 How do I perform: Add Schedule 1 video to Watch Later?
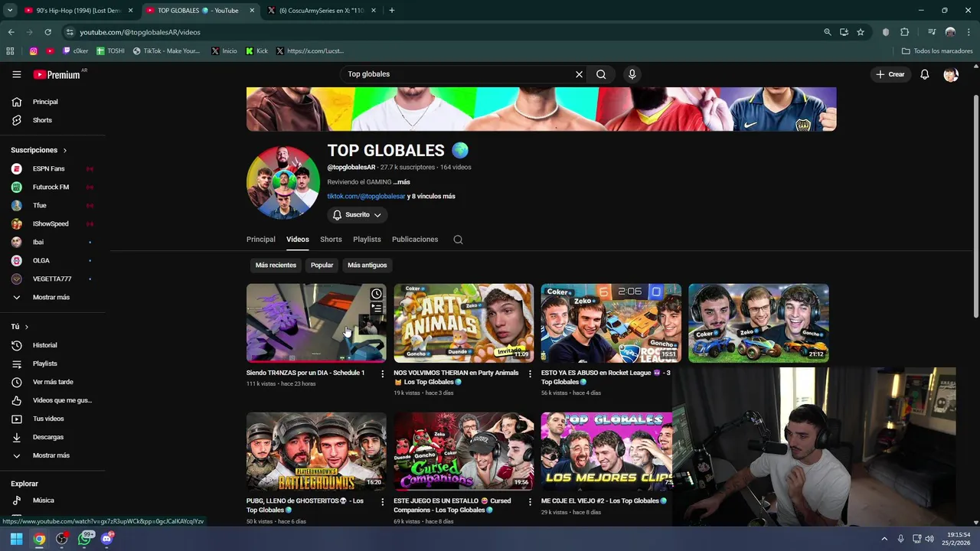[377, 294]
